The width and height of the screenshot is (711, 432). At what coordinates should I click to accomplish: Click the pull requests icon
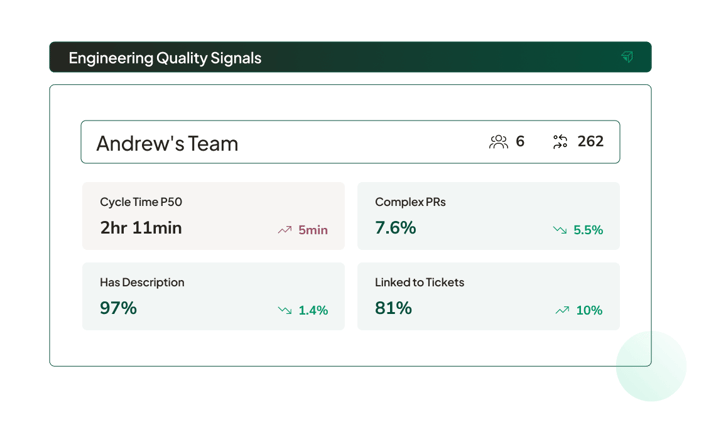[560, 142]
